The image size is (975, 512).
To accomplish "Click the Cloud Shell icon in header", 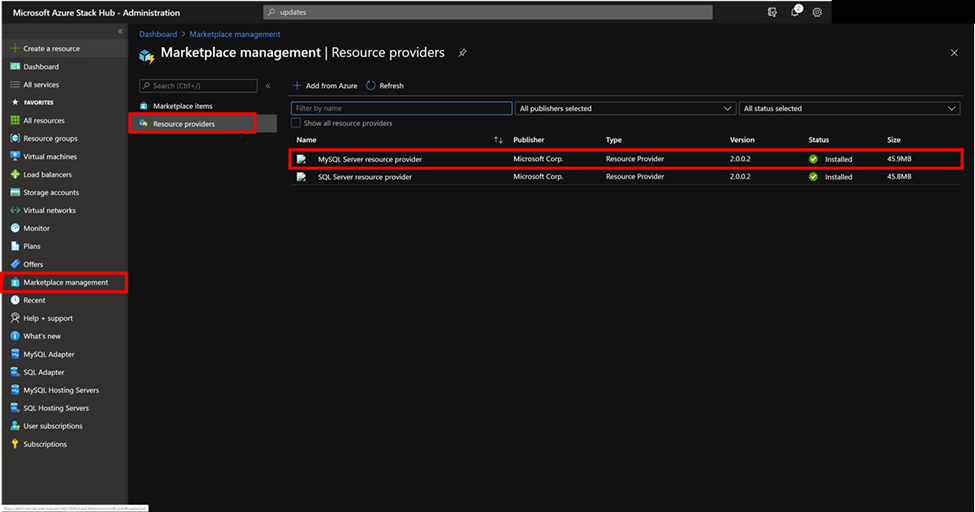I will [x=772, y=12].
